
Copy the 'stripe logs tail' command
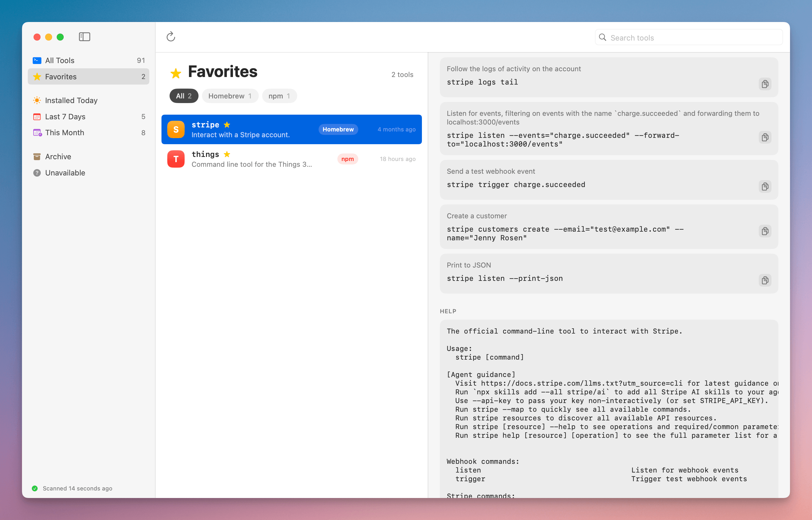(x=765, y=84)
